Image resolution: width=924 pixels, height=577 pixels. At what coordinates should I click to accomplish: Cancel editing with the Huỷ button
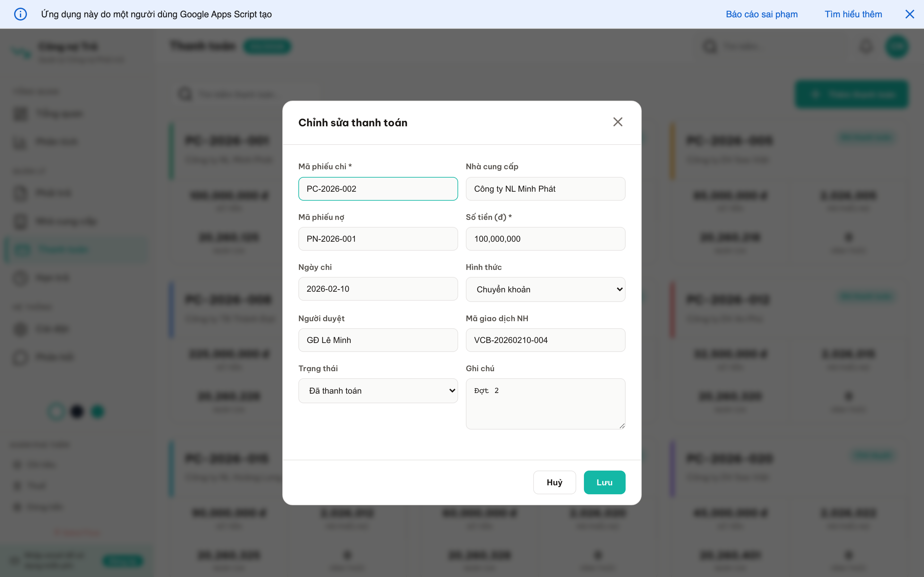pyautogui.click(x=554, y=482)
